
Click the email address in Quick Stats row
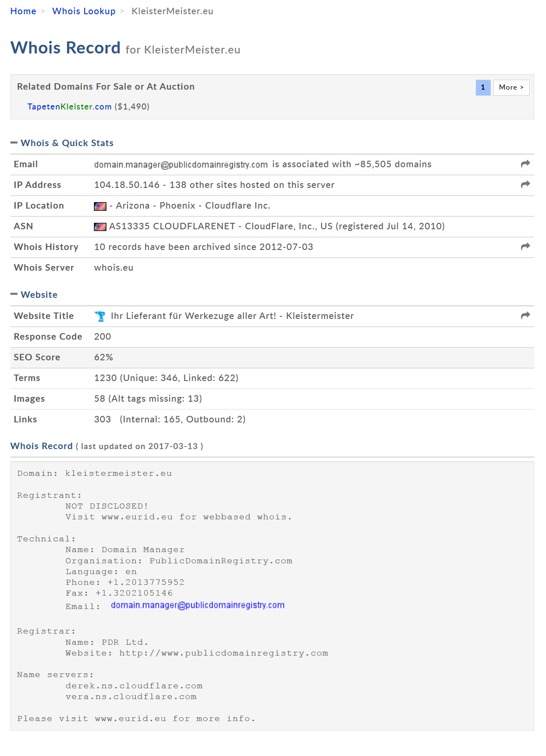[181, 165]
